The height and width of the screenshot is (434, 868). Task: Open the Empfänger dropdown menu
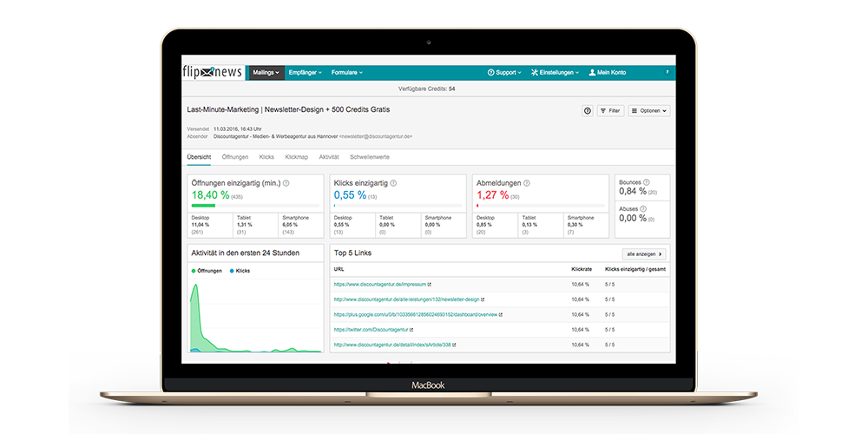[305, 73]
